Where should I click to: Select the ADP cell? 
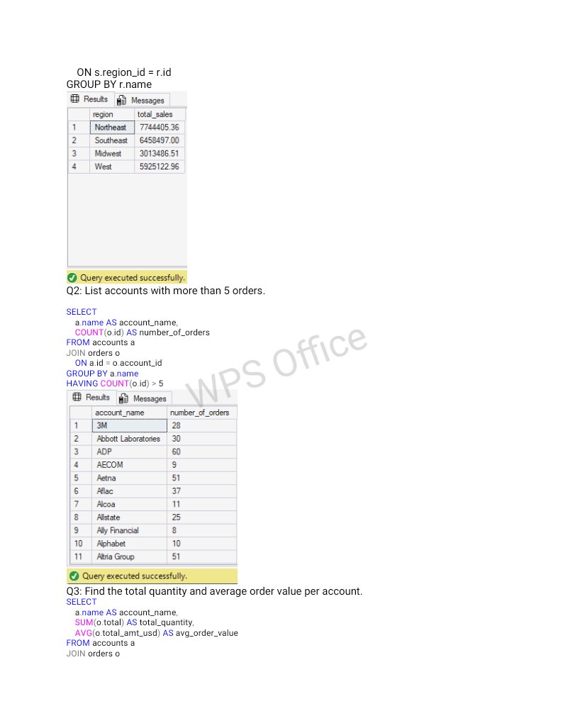tap(130, 452)
